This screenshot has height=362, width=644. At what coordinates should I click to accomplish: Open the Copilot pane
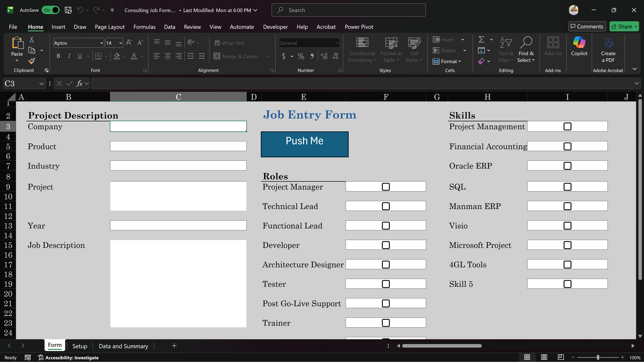tap(579, 46)
